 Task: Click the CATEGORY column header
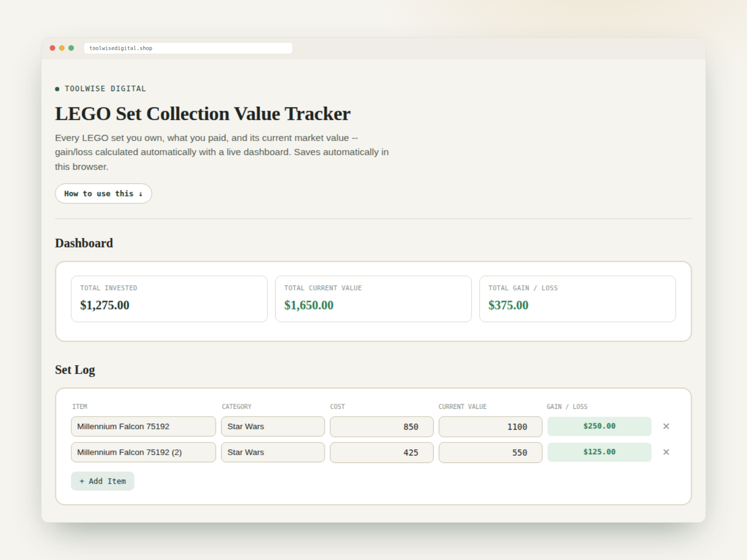(237, 407)
